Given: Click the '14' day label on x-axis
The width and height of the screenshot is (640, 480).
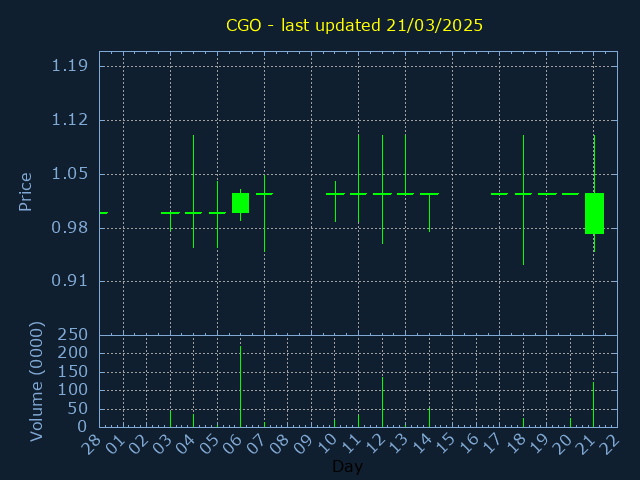Looking at the screenshot, I should 422,444.
